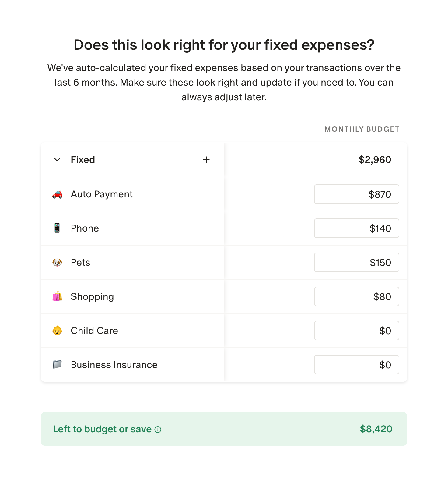Click the red car Auto Payment icon
The image size is (448, 485).
pos(57,194)
